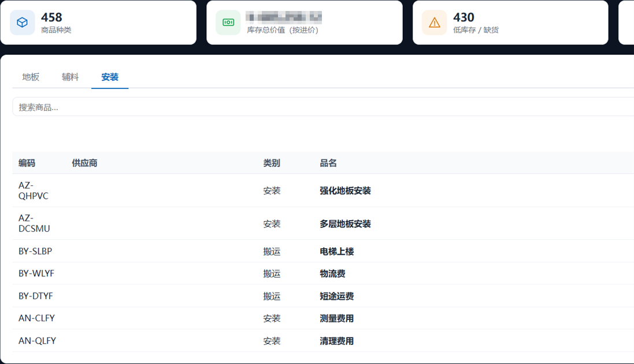Select code AZ-QHPVC in the table
634x364 pixels.
click(34, 191)
